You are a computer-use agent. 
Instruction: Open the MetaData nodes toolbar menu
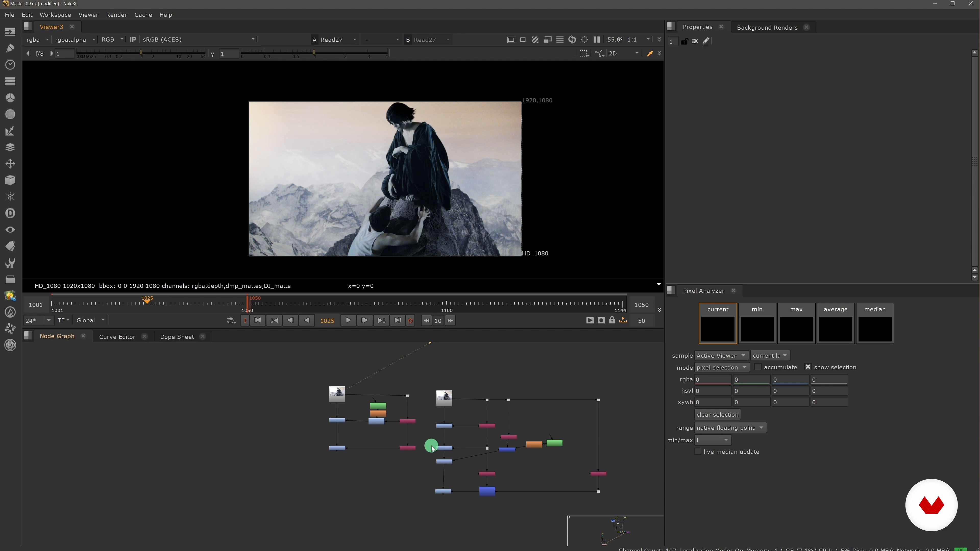pos(10,246)
